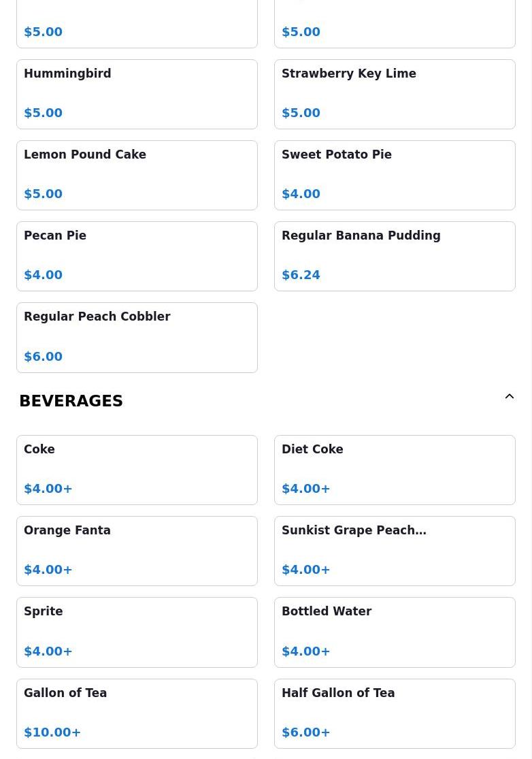Add Regular Banana Pudding item
The height and width of the screenshot is (759, 532).
tap(395, 256)
